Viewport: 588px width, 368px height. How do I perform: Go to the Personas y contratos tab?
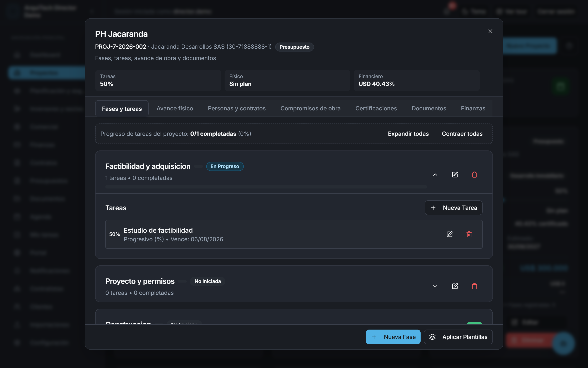tap(237, 108)
